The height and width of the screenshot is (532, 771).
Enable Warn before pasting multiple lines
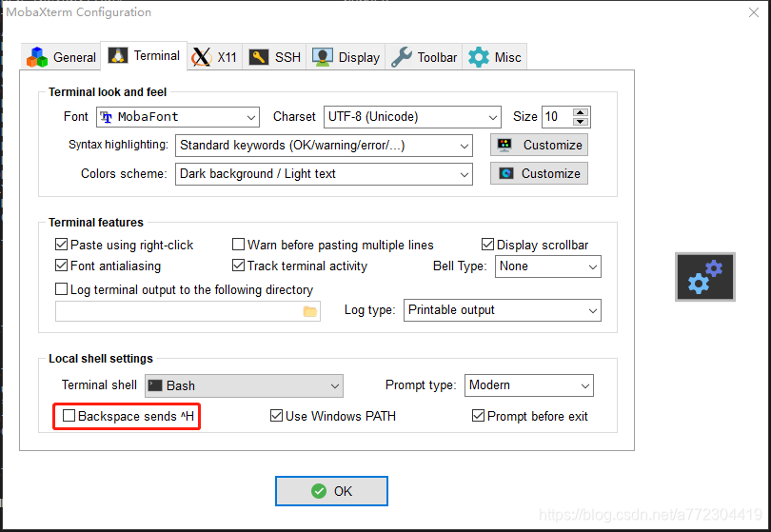pyautogui.click(x=239, y=245)
